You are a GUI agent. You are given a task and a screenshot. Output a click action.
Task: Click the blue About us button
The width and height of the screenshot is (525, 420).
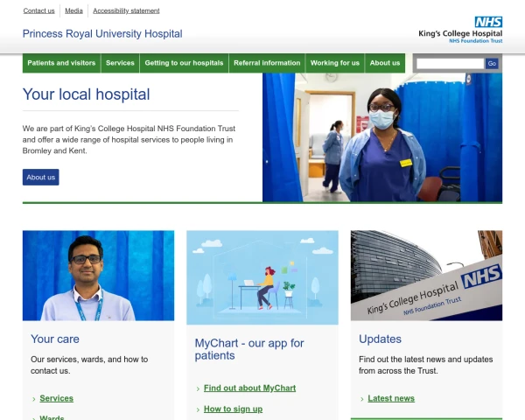point(41,177)
